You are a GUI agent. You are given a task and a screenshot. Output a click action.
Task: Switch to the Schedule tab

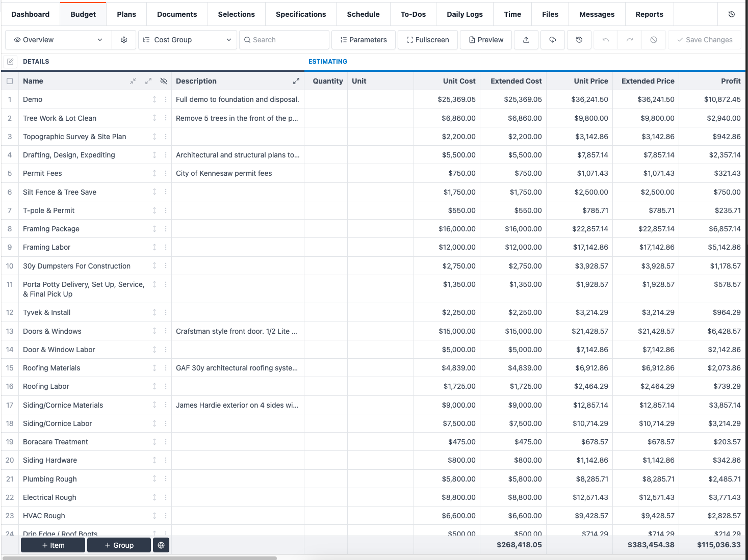tap(363, 14)
